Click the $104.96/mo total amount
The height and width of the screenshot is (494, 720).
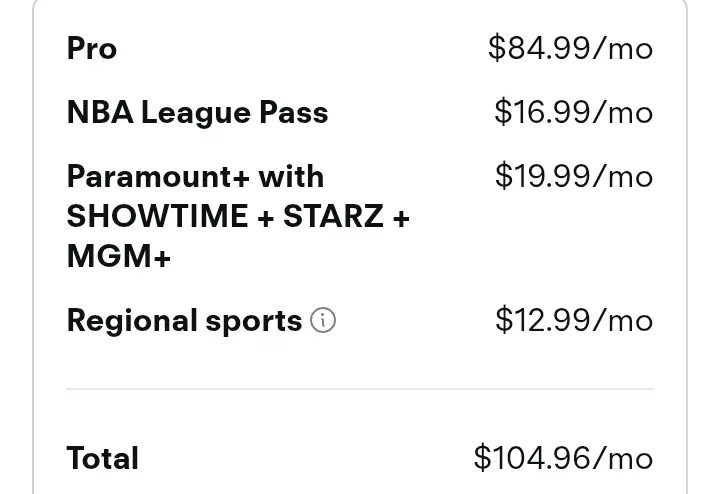tap(563, 458)
